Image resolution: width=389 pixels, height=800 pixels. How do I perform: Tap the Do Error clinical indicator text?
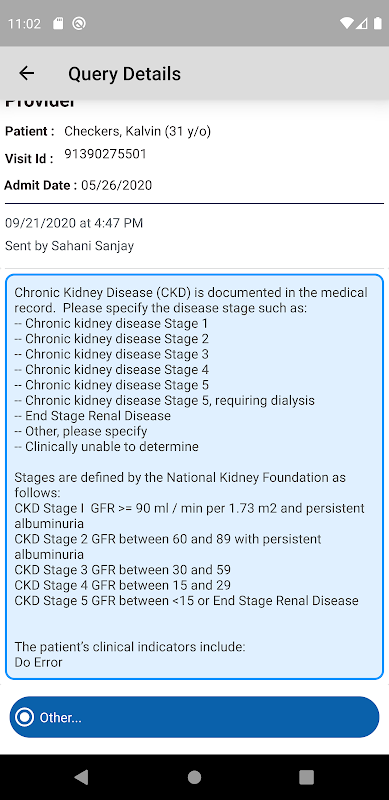pyautogui.click(x=38, y=663)
